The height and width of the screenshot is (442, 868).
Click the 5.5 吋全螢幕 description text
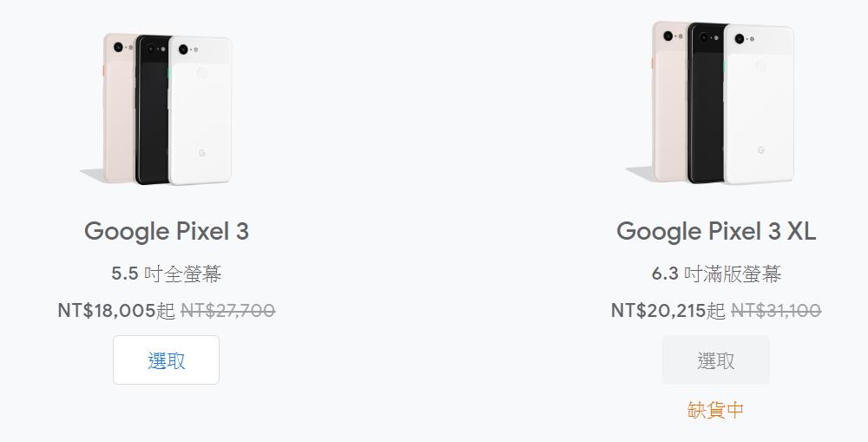(x=167, y=274)
